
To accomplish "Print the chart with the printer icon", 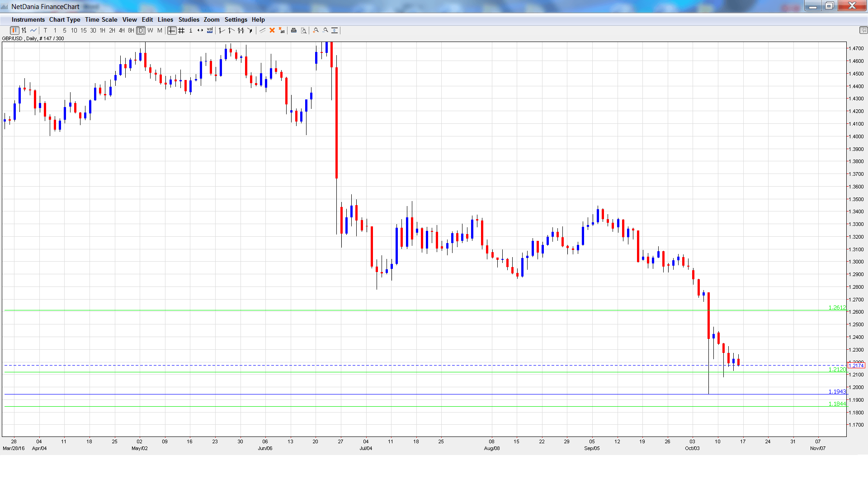I will 294,30.
